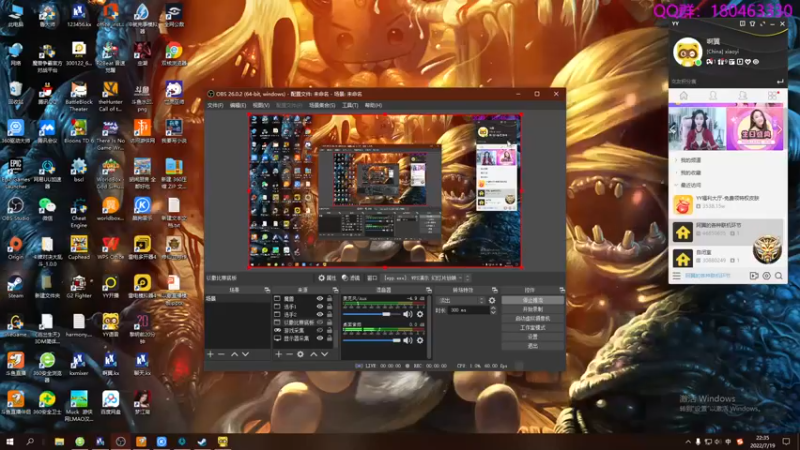The height and width of the screenshot is (450, 800).
Task: Adjust transition duration stepper 300 ms
Action: point(493,310)
